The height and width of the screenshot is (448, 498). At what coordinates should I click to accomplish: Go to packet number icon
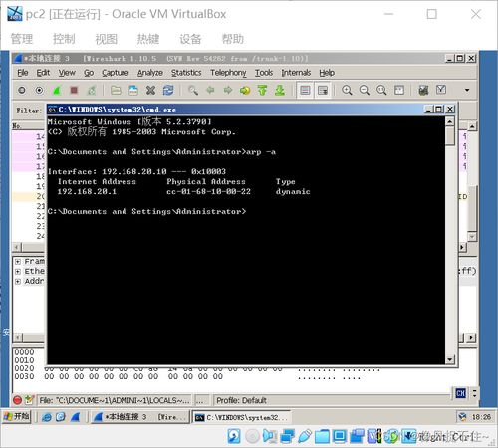[x=245, y=90]
